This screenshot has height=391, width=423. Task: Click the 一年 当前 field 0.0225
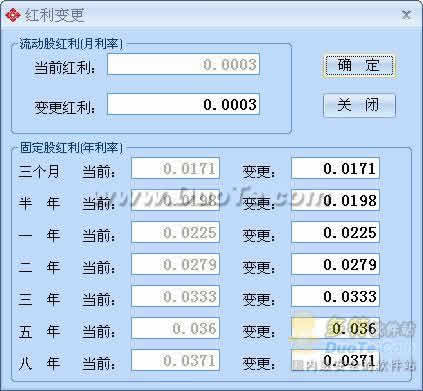click(x=175, y=232)
